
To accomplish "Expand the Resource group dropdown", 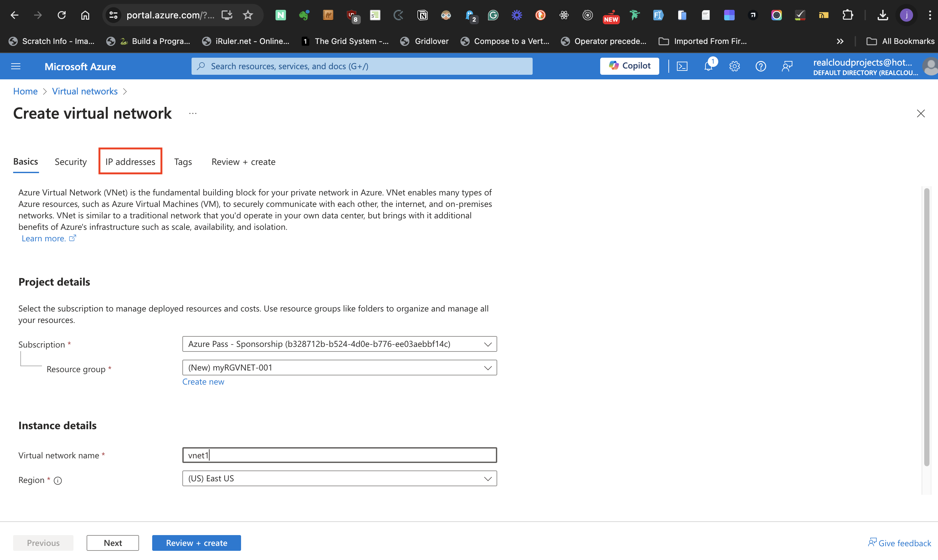I will 339,368.
